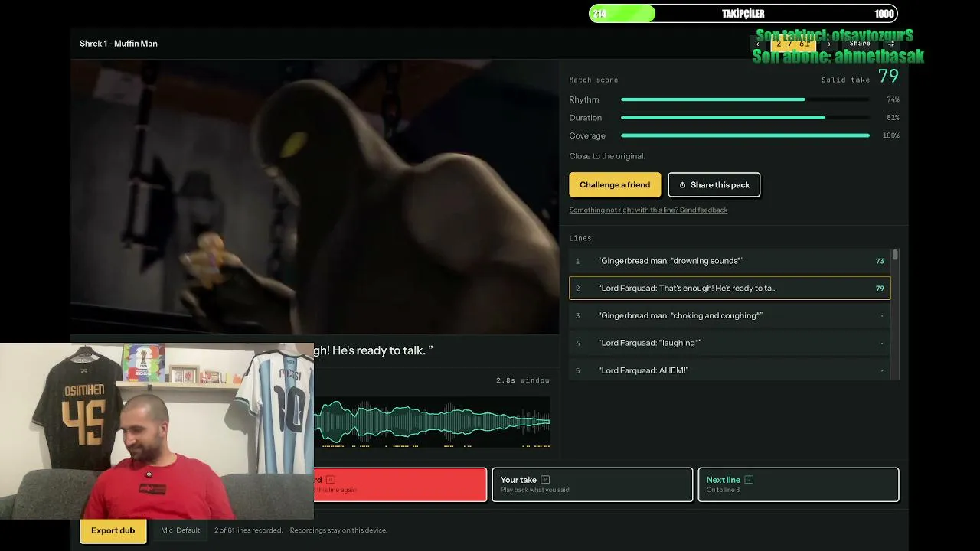This screenshot has width=980, height=551.
Task: Click Share this pack
Action: click(714, 184)
